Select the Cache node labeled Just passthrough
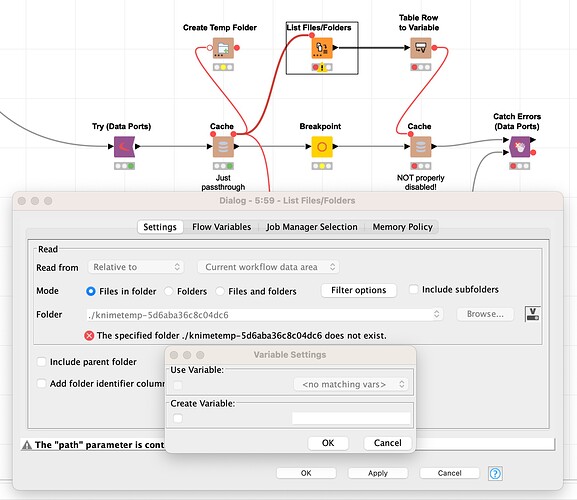 [223, 146]
